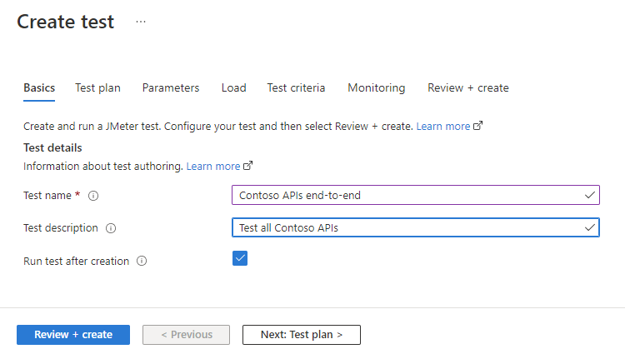This screenshot has height=364, width=625.
Task: Click into the Test description input field
Action: click(408, 227)
